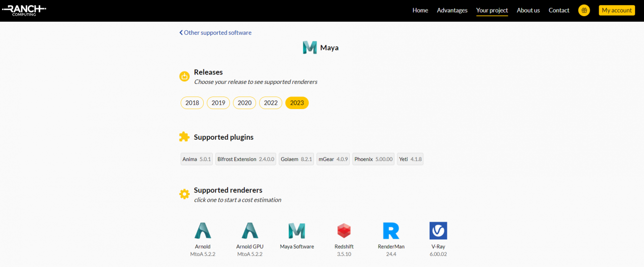Select the 2018 release
Screen dimensions: 644x267
click(x=192, y=103)
